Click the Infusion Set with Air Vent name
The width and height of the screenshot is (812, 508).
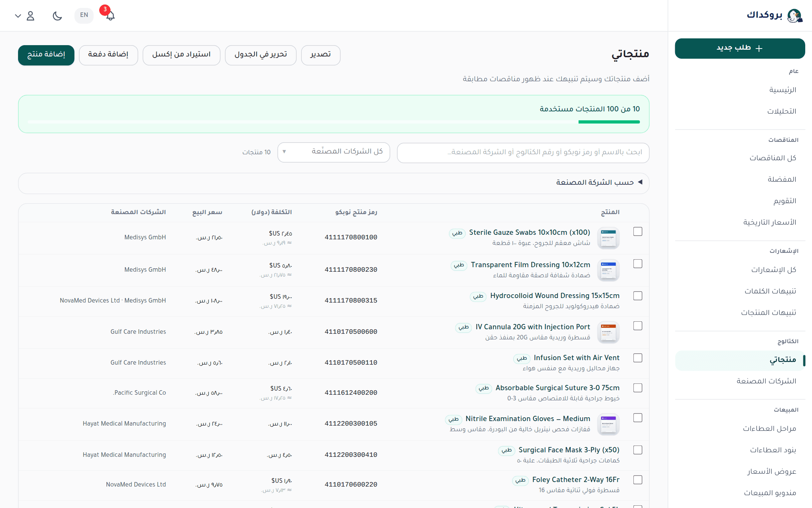tap(576, 358)
